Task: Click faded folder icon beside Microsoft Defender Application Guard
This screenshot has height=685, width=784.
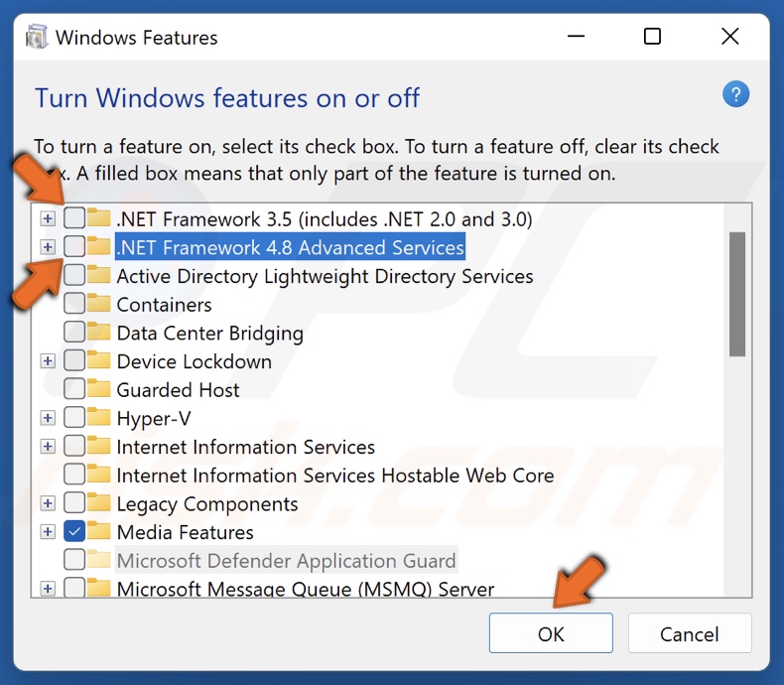Action: click(98, 560)
